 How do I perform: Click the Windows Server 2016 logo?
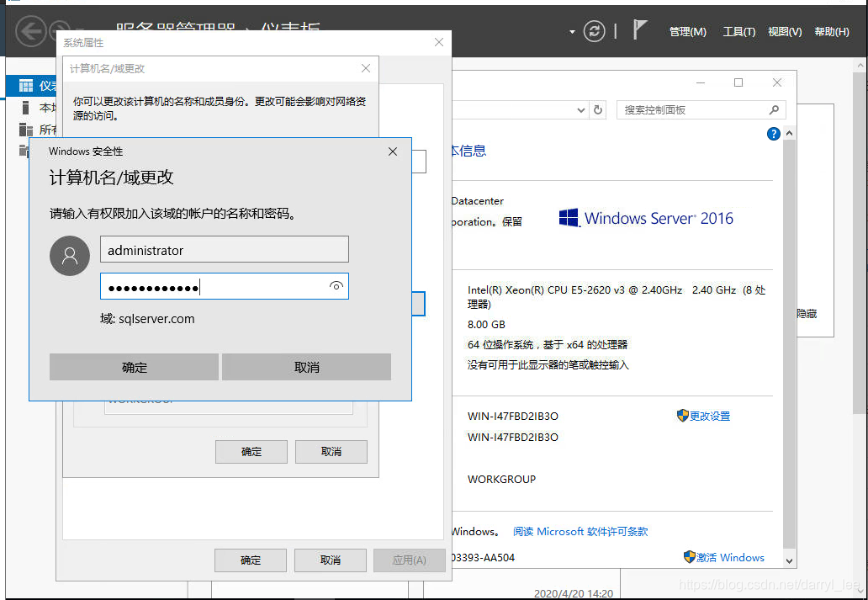tap(646, 218)
